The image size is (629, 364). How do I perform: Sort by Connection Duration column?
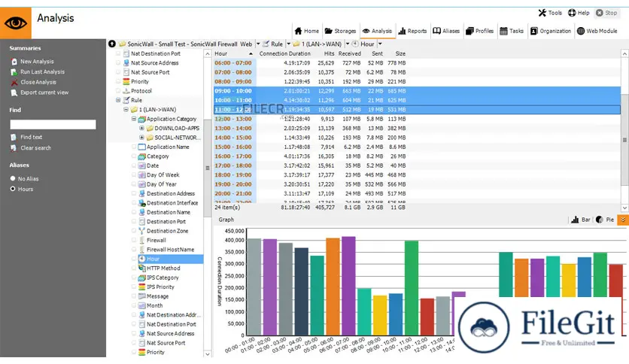pyautogui.click(x=284, y=53)
